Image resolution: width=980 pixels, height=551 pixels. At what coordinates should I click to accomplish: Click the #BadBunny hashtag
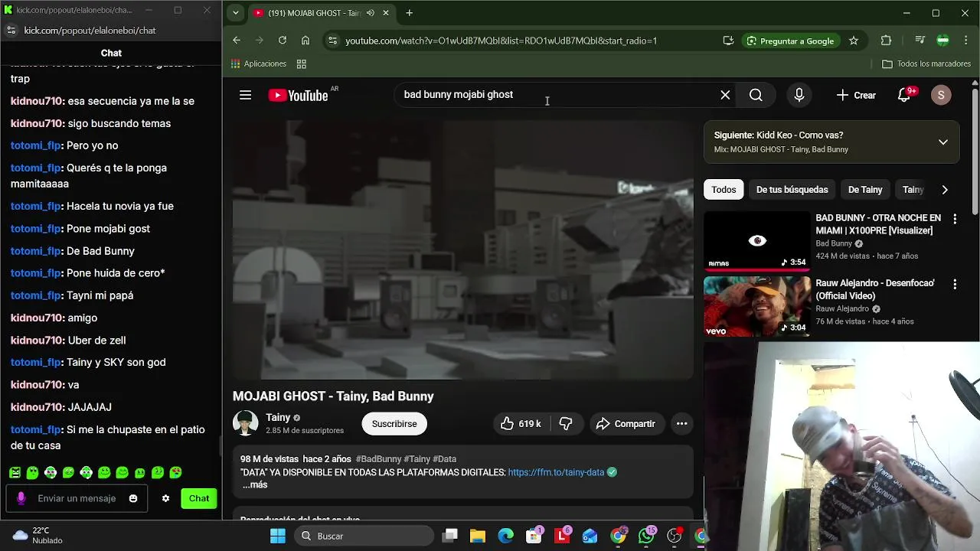(378, 459)
